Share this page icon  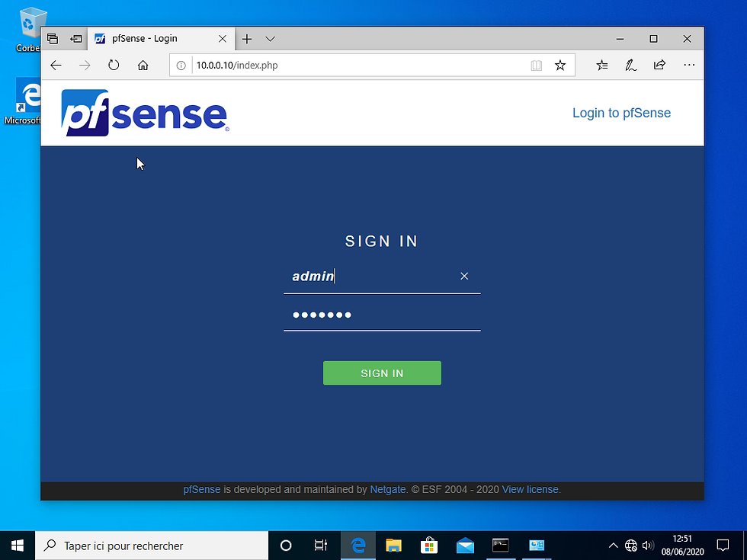(659, 66)
